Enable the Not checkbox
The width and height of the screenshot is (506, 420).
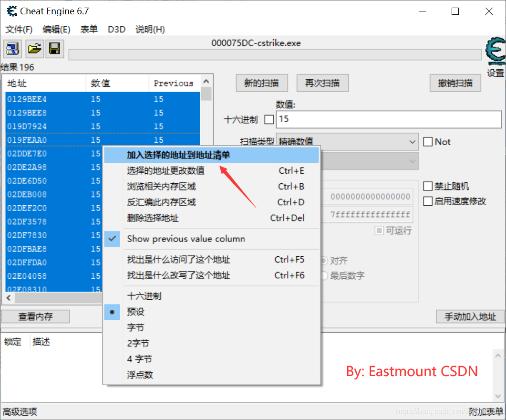click(428, 142)
